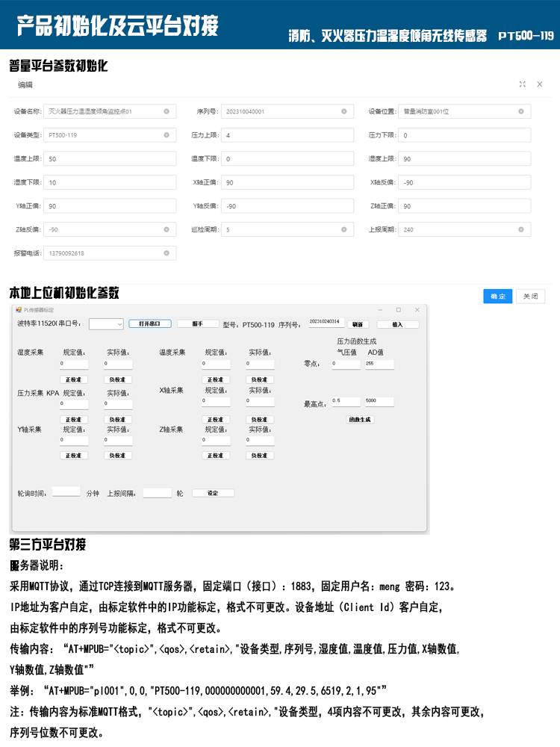The width and height of the screenshot is (560, 747).
Task: Click the 关闭 button beside 确定
Action: coord(530,297)
